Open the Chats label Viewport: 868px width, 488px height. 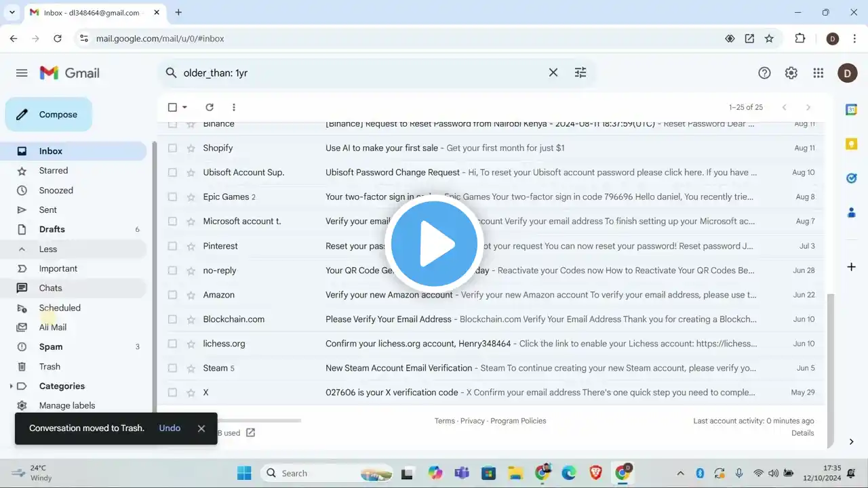[73, 288]
